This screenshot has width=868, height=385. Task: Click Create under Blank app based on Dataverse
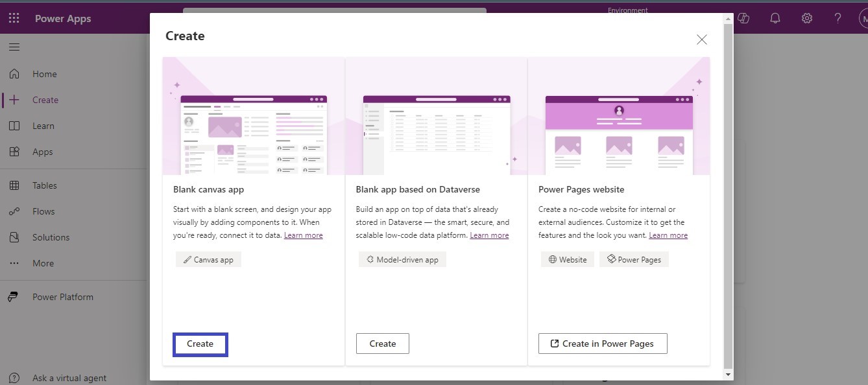382,344
